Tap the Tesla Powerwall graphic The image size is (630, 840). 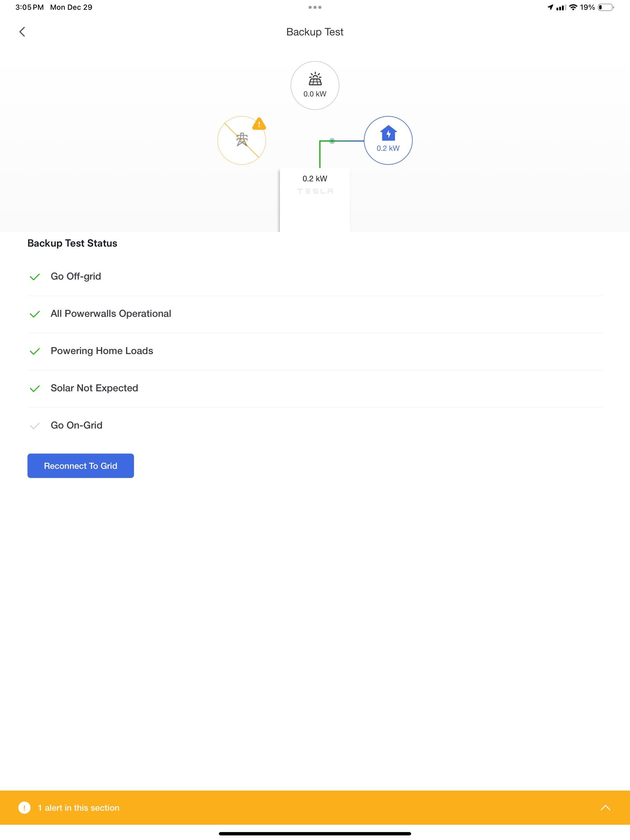pyautogui.click(x=315, y=199)
